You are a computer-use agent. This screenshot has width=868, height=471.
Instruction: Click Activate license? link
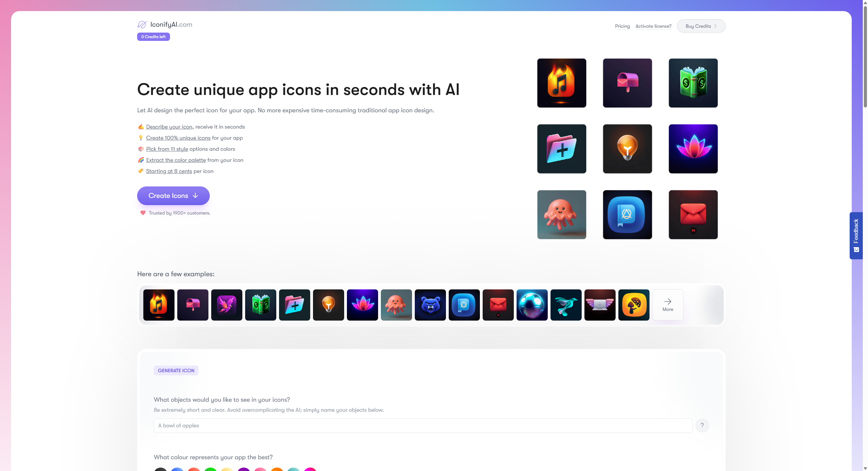pyautogui.click(x=653, y=26)
